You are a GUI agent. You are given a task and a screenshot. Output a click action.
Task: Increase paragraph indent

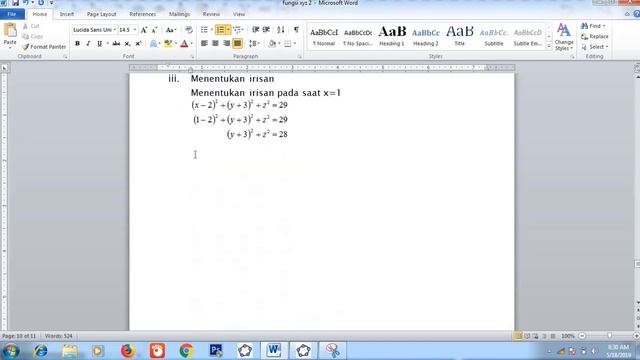pyautogui.click(x=266, y=30)
